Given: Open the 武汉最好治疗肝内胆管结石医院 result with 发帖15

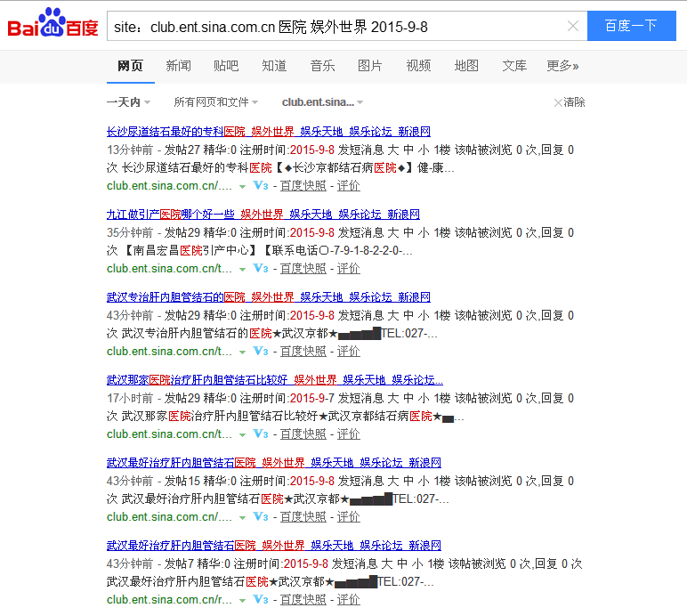Looking at the screenshot, I should [274, 463].
